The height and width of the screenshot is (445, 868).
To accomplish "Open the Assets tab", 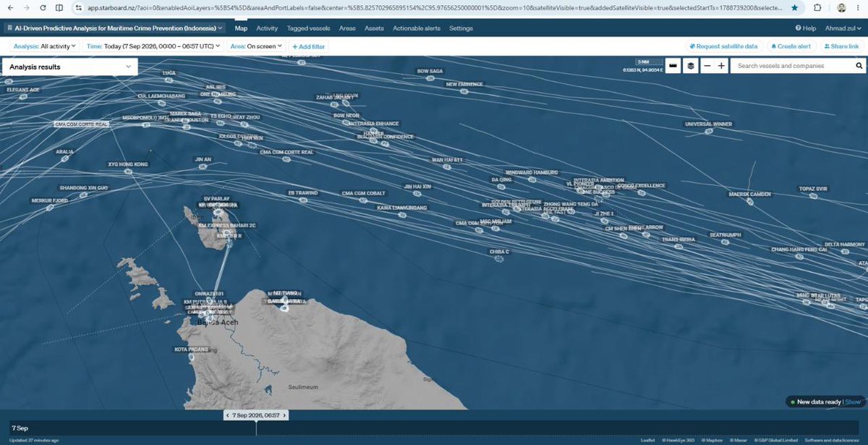I will click(374, 28).
